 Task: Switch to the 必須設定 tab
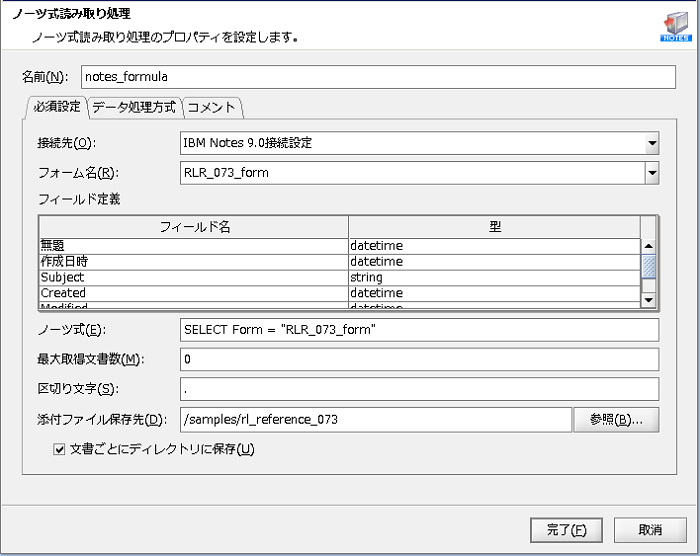(x=57, y=107)
